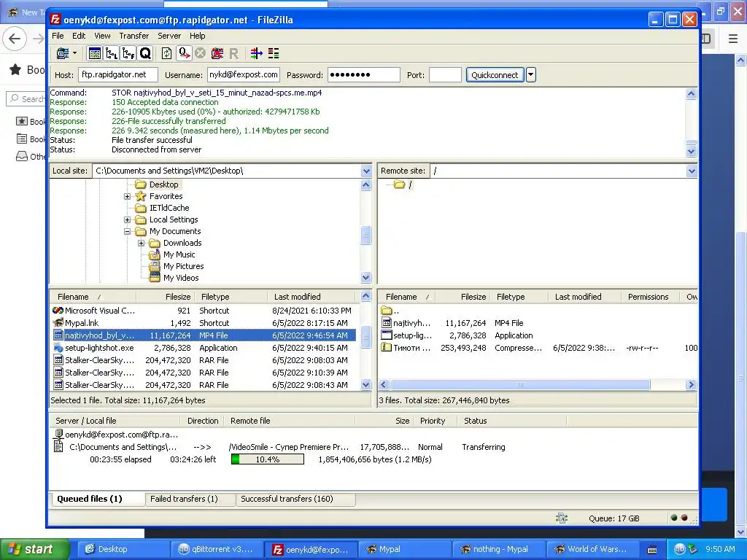This screenshot has width=747, height=560.
Task: Select the My Music folder
Action: [x=179, y=254]
